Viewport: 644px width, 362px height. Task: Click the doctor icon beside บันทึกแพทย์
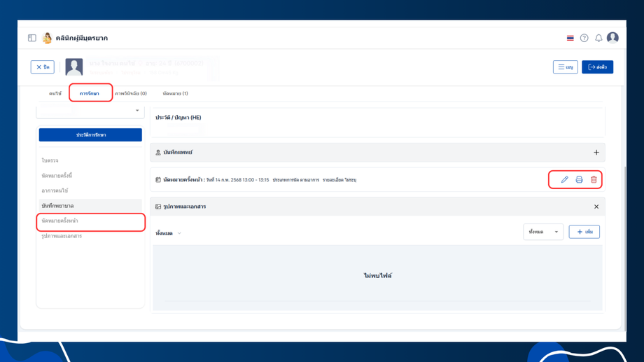click(x=158, y=153)
